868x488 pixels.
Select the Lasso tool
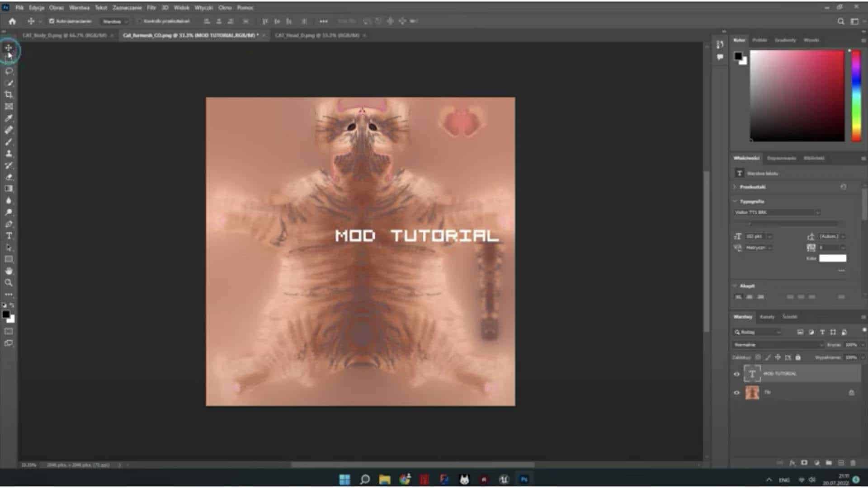pos(9,71)
